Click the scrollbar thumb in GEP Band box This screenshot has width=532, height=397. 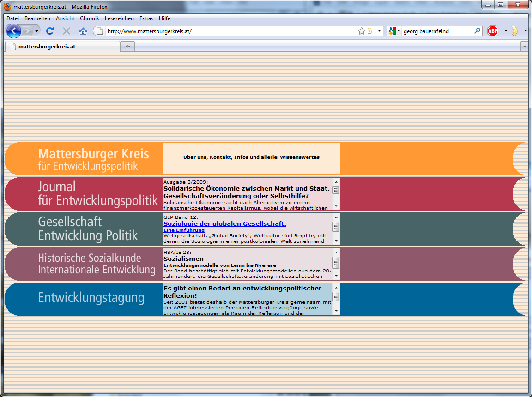point(336,226)
